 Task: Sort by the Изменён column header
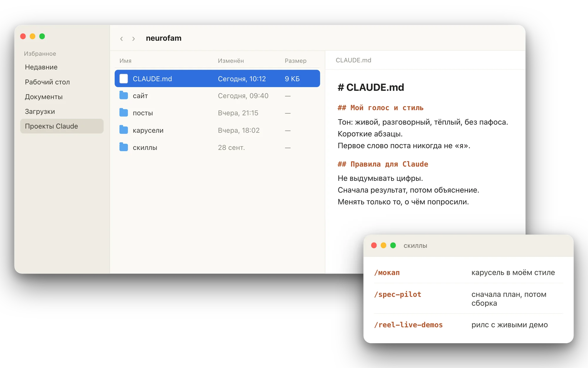pos(231,61)
